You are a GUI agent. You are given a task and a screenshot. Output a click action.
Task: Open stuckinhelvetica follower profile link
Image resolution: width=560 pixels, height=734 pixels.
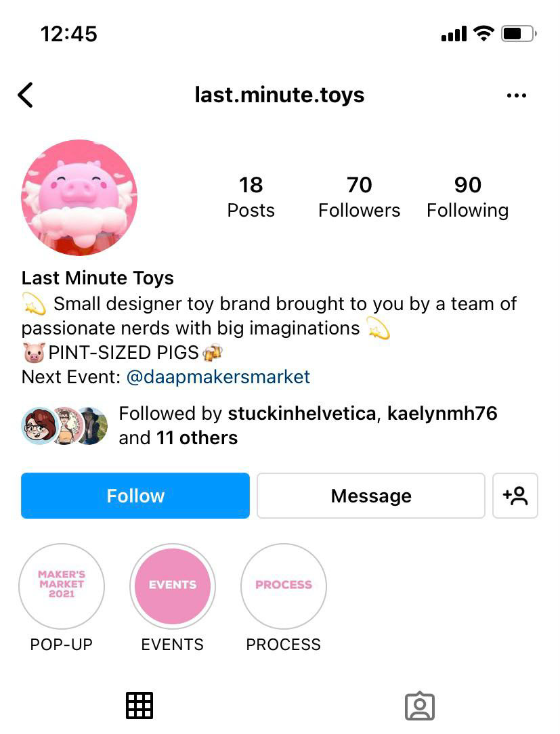[x=302, y=413]
